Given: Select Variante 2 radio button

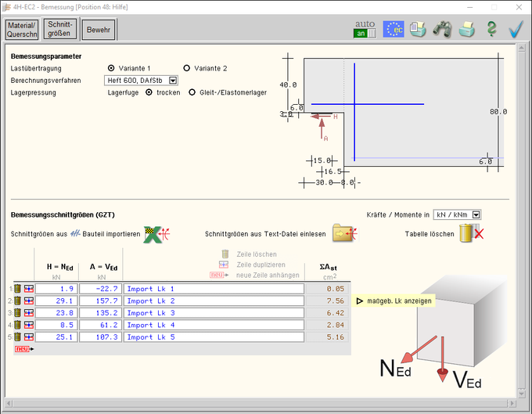Looking at the screenshot, I should coord(186,68).
